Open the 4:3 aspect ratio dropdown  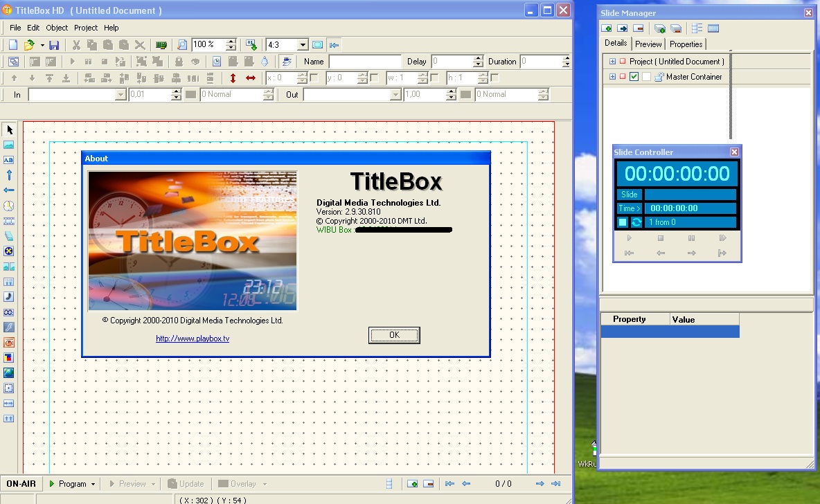tap(303, 44)
